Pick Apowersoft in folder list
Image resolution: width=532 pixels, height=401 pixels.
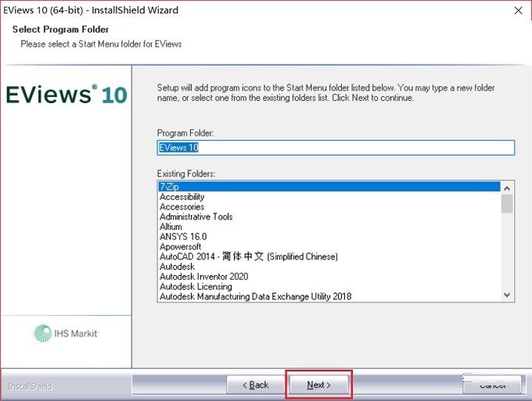(329, 246)
